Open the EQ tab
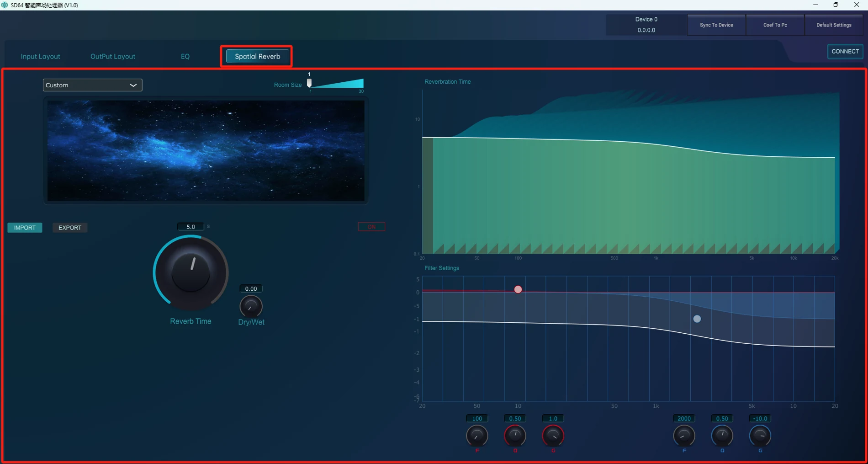 tap(185, 56)
